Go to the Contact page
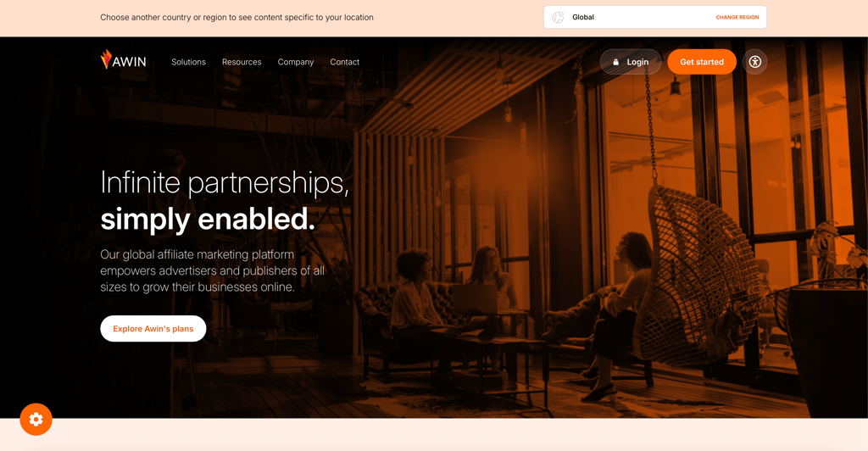868x451 pixels. pyautogui.click(x=344, y=62)
